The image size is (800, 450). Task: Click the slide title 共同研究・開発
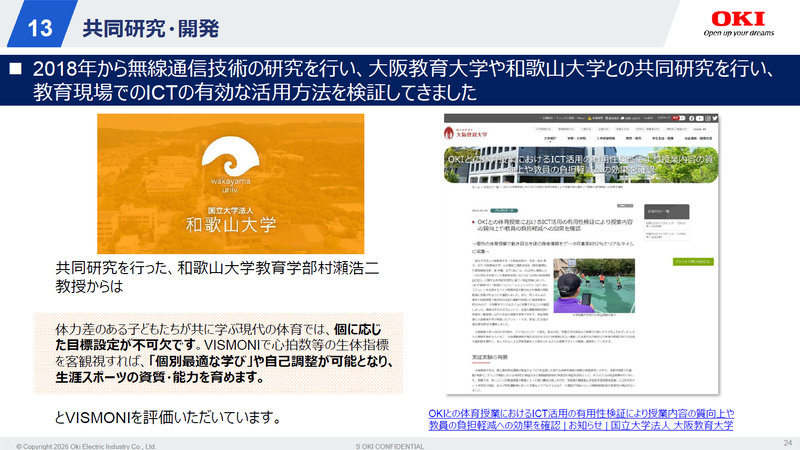pyautogui.click(x=151, y=28)
